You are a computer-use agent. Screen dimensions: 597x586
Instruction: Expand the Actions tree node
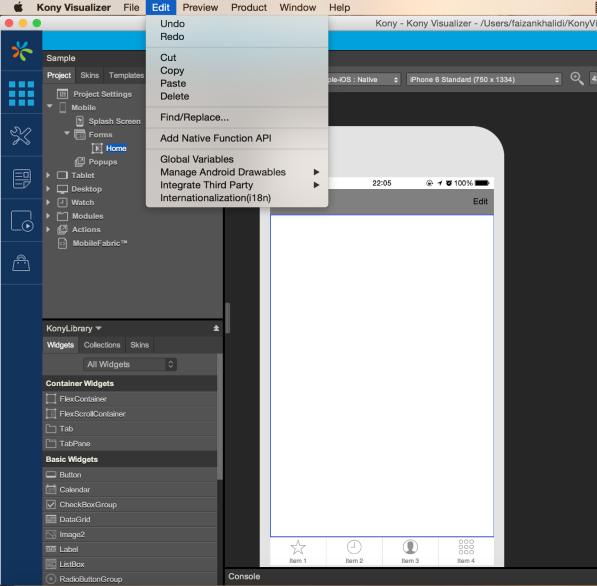(x=48, y=229)
